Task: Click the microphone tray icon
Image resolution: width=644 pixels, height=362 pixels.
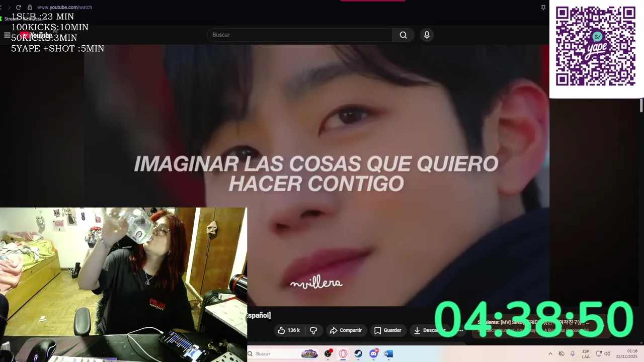Action: (x=573, y=354)
